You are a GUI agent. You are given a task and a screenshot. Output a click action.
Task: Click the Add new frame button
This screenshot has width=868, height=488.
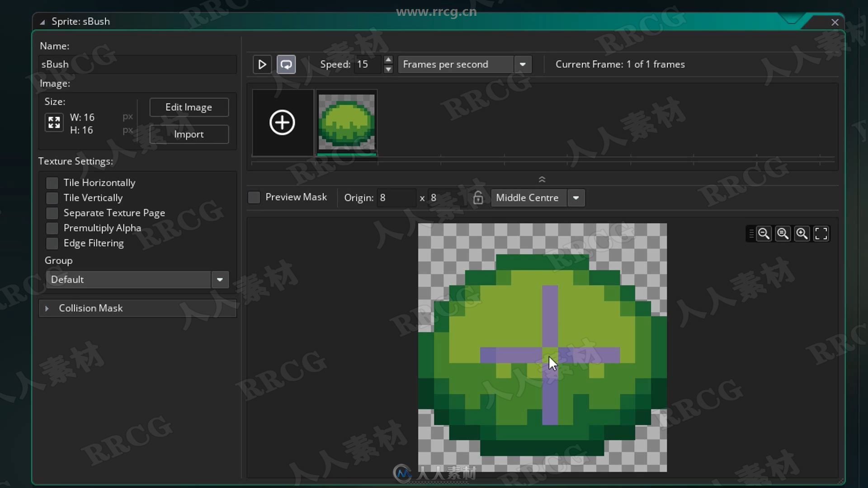pyautogui.click(x=283, y=123)
